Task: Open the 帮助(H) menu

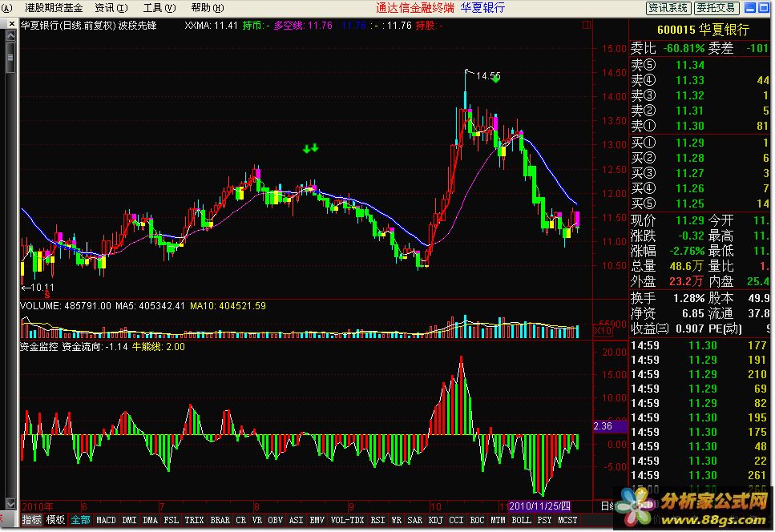Action: 208,8
